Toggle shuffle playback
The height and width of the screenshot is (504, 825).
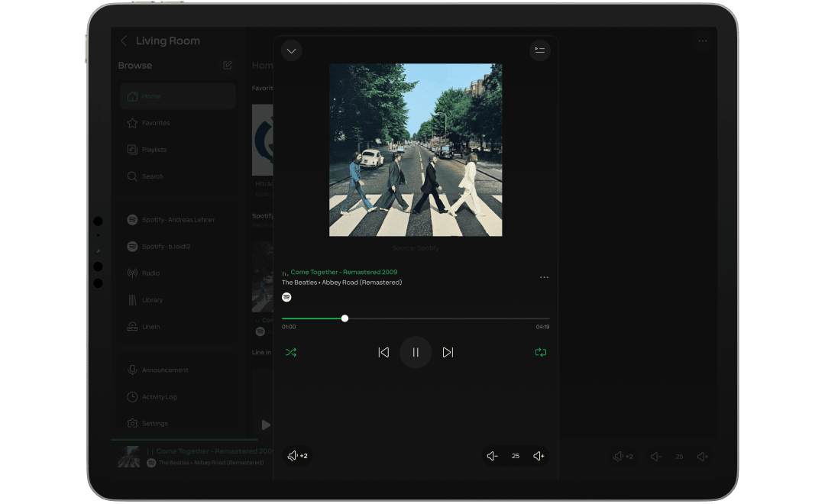(291, 353)
